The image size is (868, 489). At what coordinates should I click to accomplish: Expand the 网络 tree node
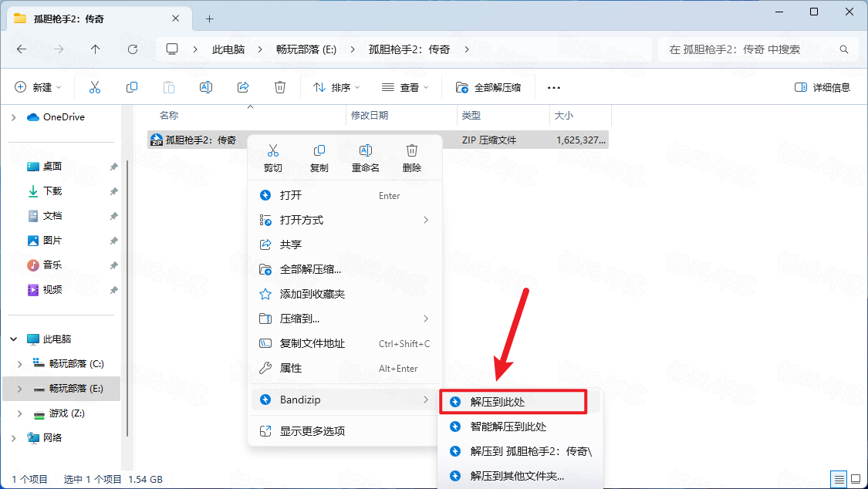14,438
